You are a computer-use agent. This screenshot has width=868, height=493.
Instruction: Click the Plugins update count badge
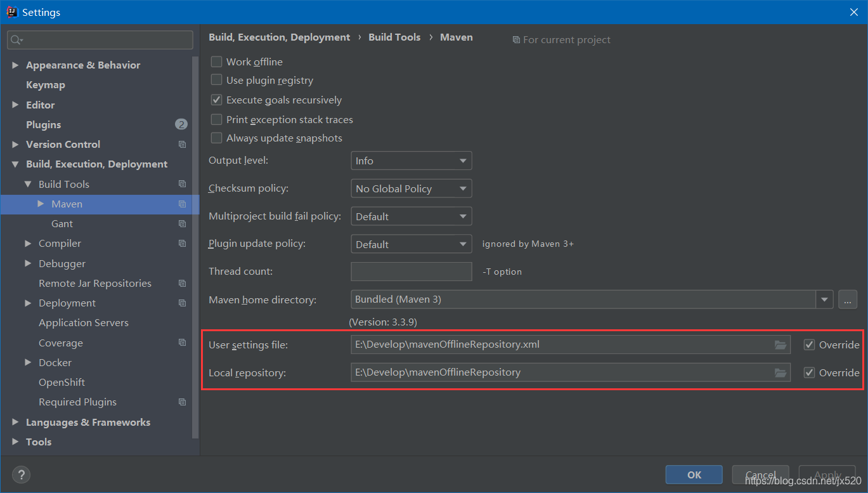[x=181, y=124]
